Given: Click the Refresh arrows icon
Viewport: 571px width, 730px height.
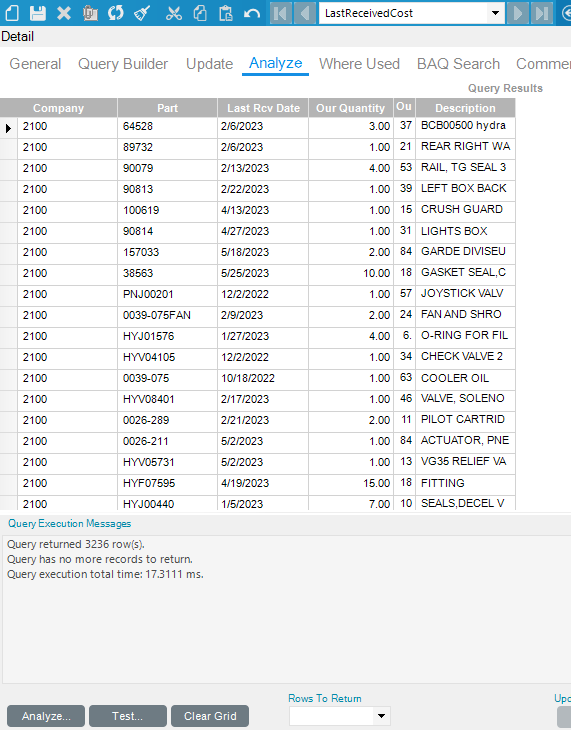Looking at the screenshot, I should click(x=116, y=13).
